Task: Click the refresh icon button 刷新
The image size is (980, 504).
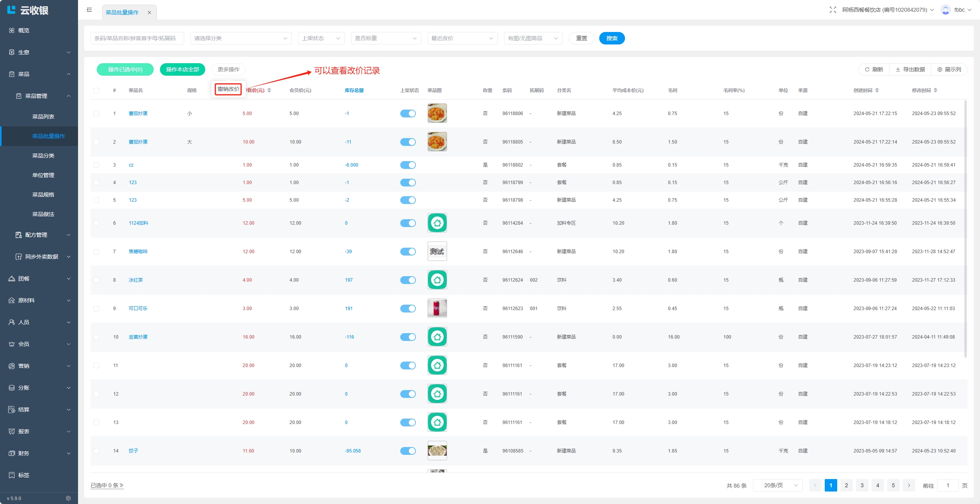Action: (x=874, y=69)
